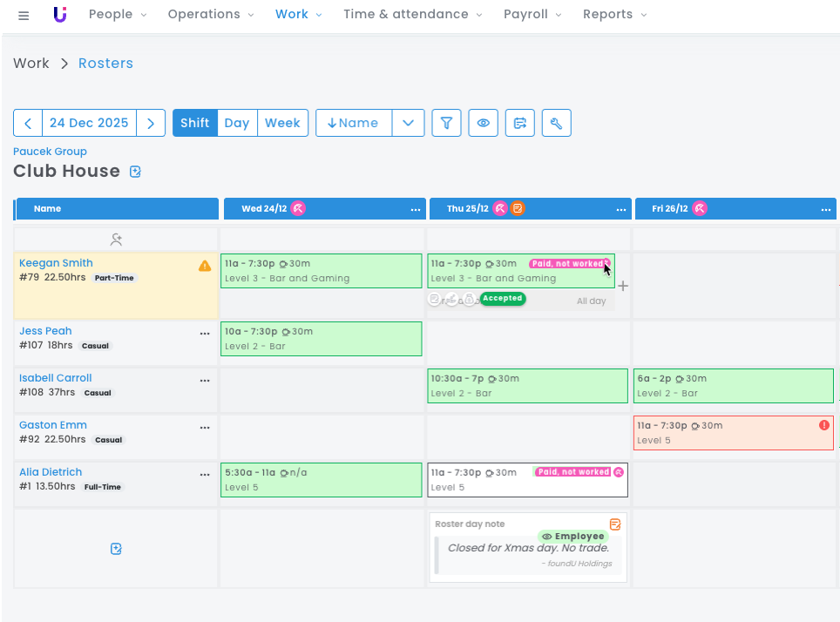The image size is (840, 622).
Task: Click the 24 Dec 2025 date field
Action: [x=89, y=123]
